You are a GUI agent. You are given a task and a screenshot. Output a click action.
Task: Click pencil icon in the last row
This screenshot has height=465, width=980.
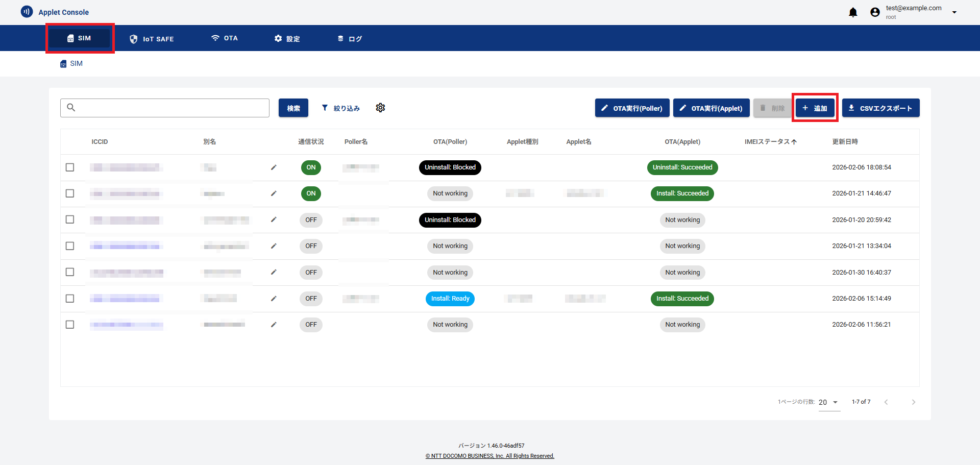274,325
